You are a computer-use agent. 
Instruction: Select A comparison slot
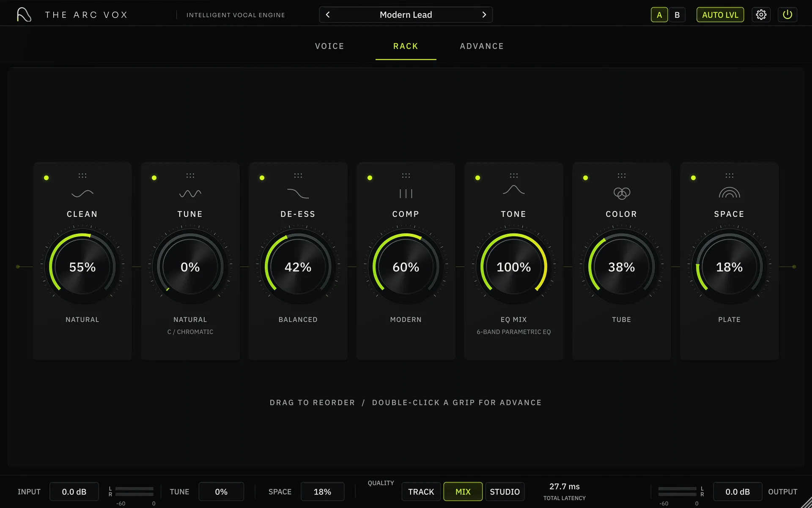659,15
